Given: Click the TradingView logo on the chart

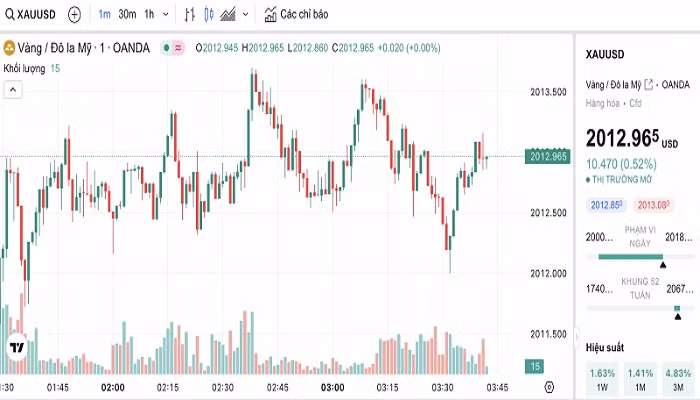Looking at the screenshot, I should tap(17, 348).
